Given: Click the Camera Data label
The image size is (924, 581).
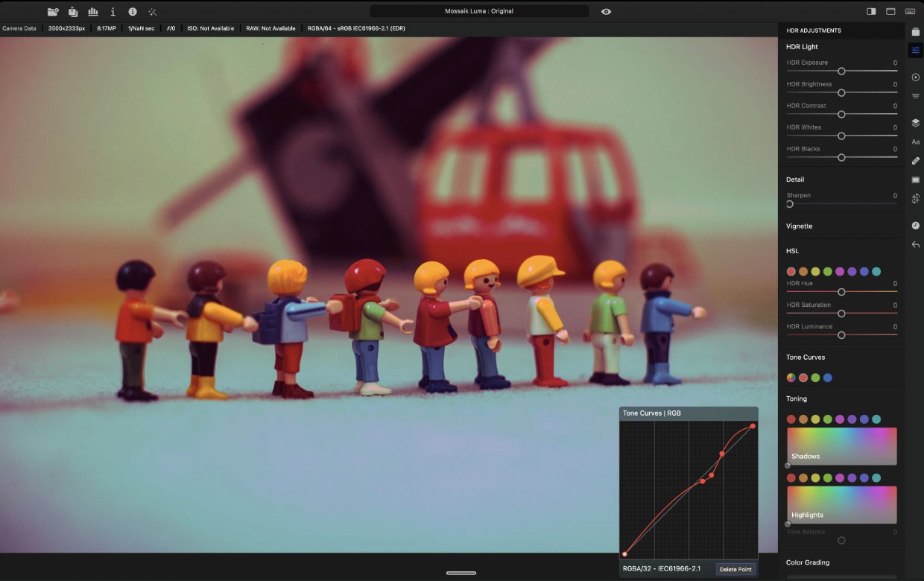Looking at the screenshot, I should pos(19,28).
